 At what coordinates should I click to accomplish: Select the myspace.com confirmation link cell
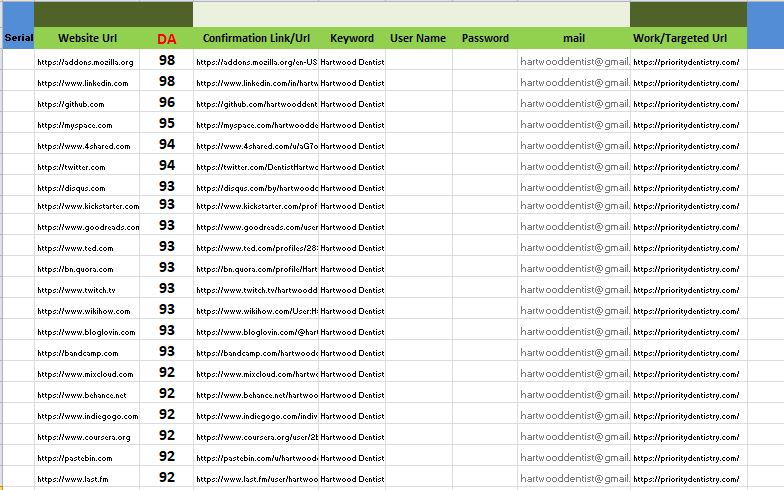[256, 125]
